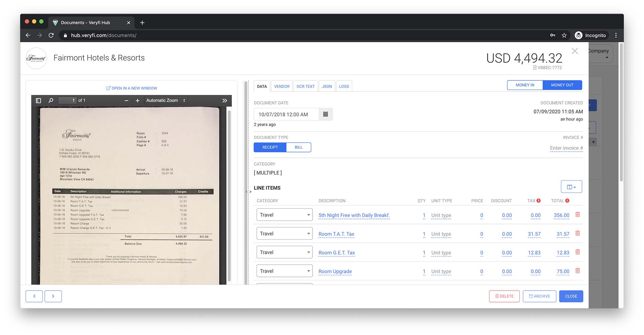
Task: Click Unit type for Room G.E.T. Tax row
Action: (441, 253)
